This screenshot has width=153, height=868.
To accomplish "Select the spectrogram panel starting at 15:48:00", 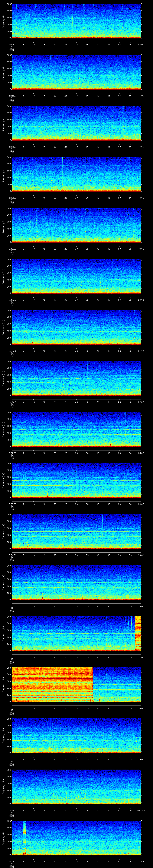I will click(x=77, y=225).
